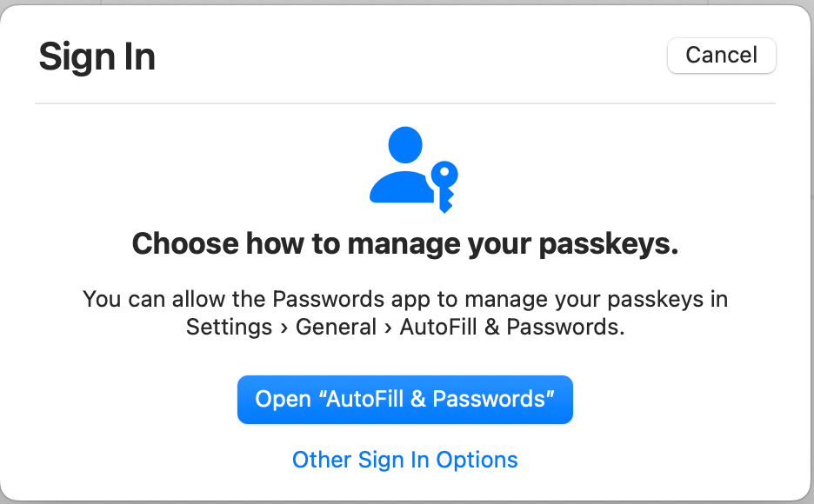Click the word "Open" on the blue button

click(x=283, y=400)
